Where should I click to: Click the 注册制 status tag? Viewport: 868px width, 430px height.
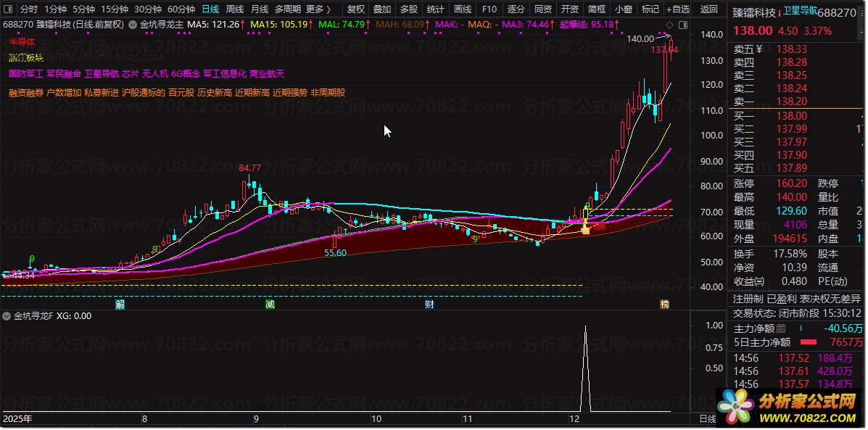click(748, 299)
